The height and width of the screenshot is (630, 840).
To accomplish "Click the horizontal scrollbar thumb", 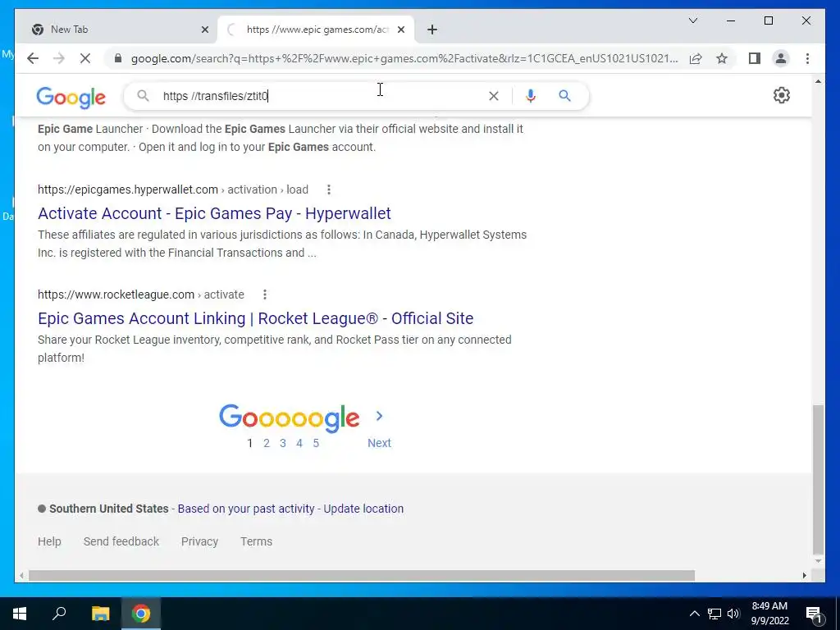I will (362, 575).
